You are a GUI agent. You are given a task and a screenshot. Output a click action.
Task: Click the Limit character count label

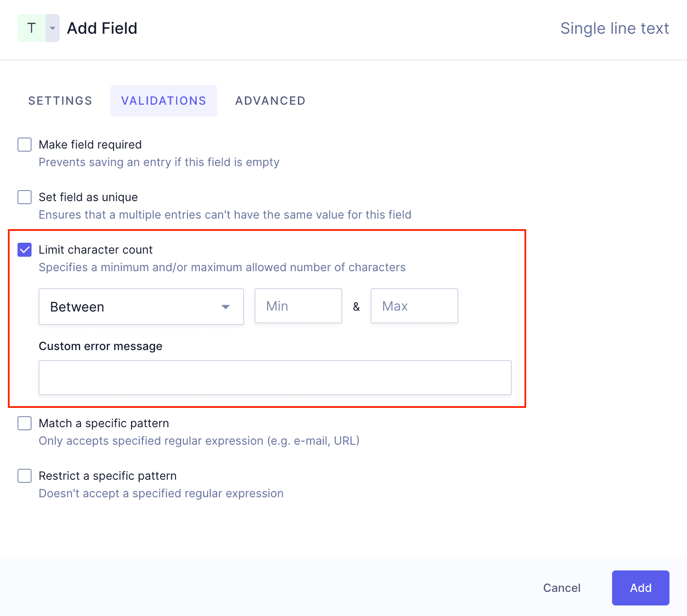96,250
